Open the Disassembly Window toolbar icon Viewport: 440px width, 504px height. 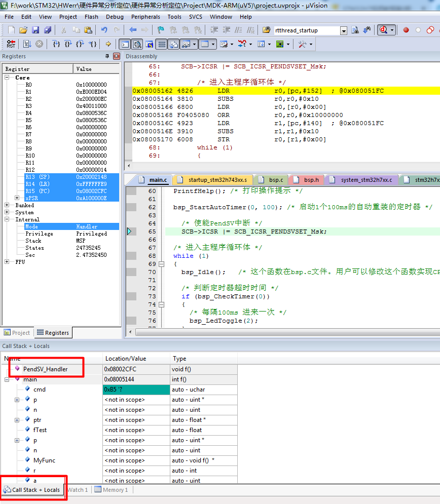(x=136, y=44)
